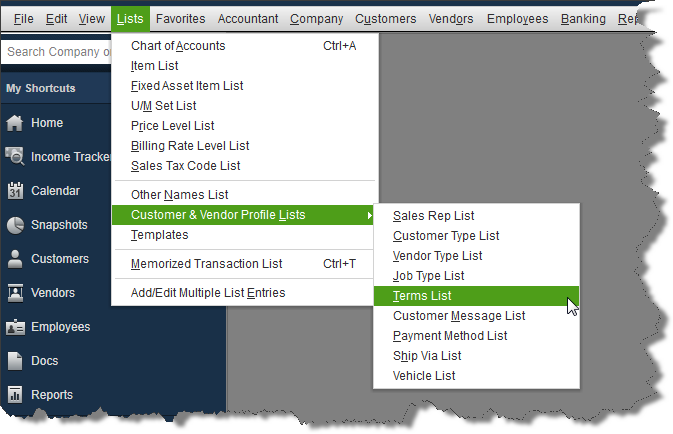Go to Home in My Shortcuts
The width and height of the screenshot is (673, 434).
(47, 123)
